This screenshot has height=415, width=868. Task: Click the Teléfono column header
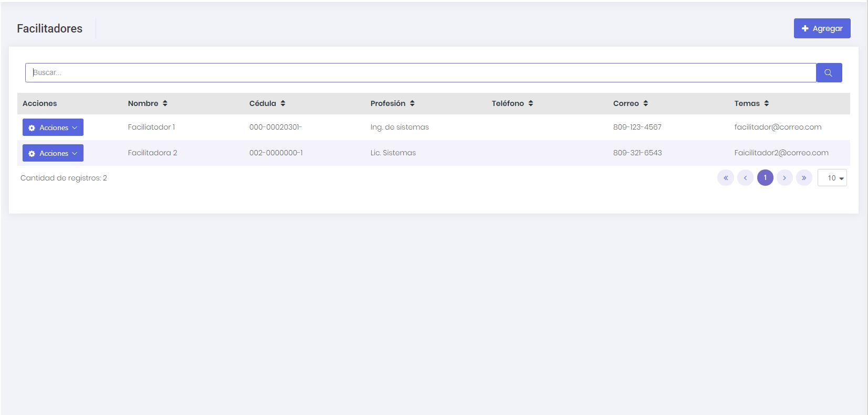tap(508, 103)
